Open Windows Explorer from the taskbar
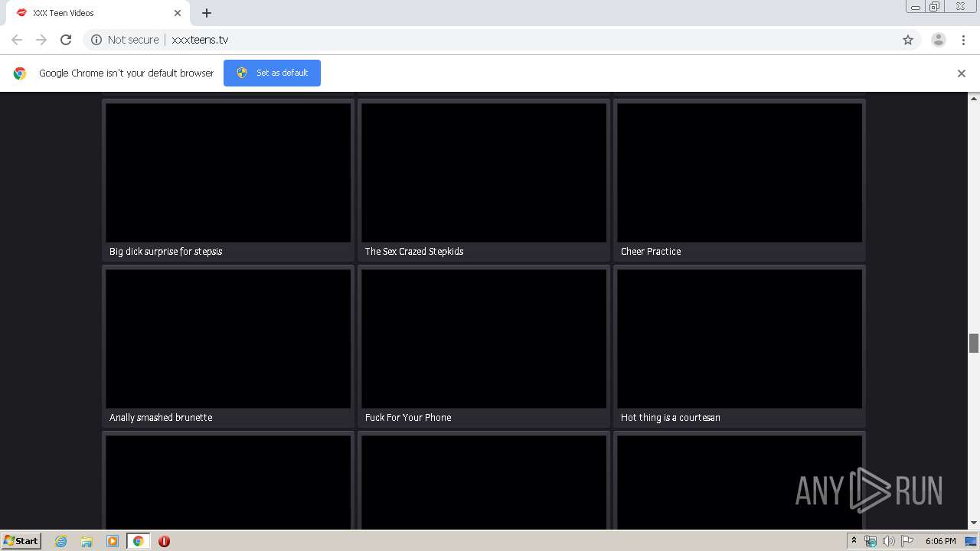Image resolution: width=980 pixels, height=551 pixels. coord(87,541)
